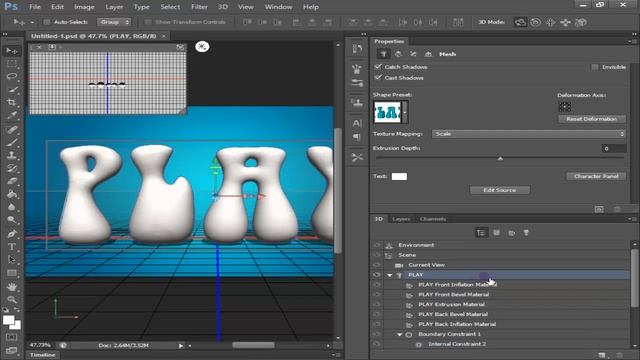Click the Edit Source button
The image size is (640, 360).
500,190
